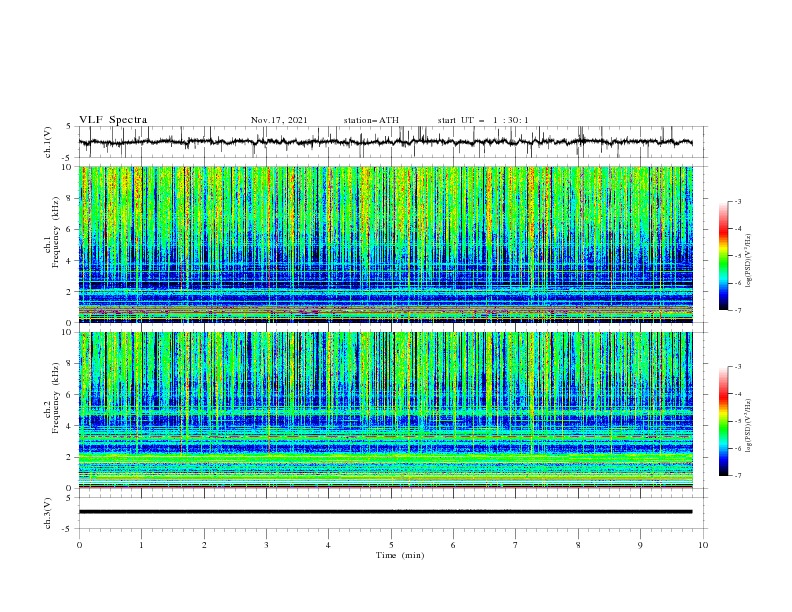Click the 'station=ATH' label
Screen dimensions: 792x612
[x=371, y=120]
